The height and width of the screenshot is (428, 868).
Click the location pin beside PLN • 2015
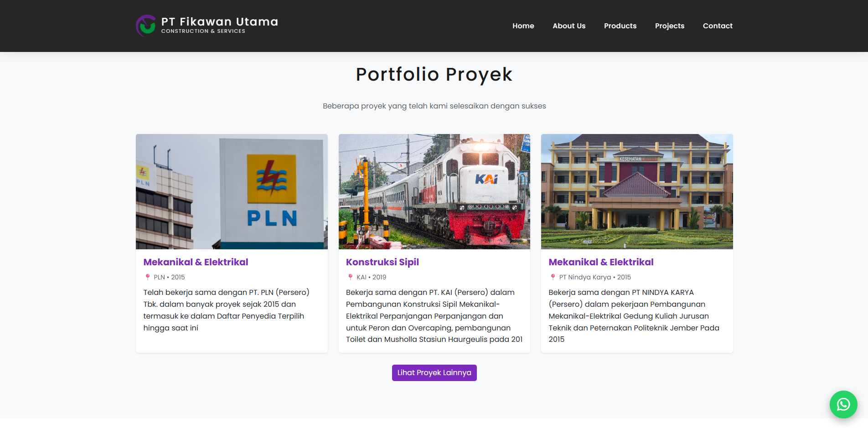[x=147, y=277]
